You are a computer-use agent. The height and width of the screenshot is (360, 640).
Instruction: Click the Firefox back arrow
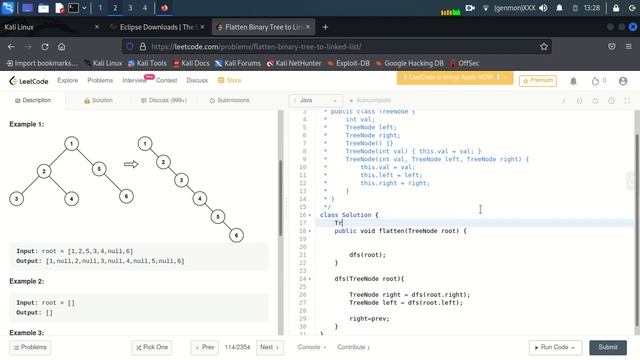[x=11, y=47]
